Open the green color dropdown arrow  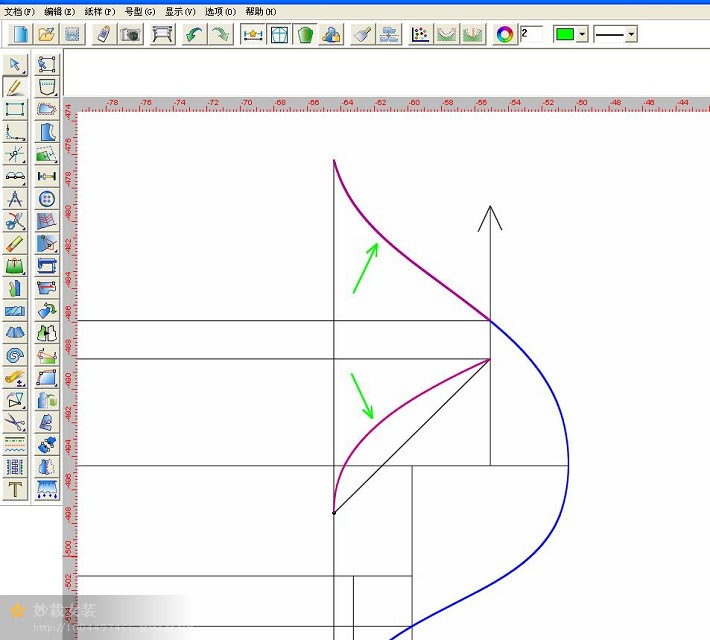[x=582, y=34]
